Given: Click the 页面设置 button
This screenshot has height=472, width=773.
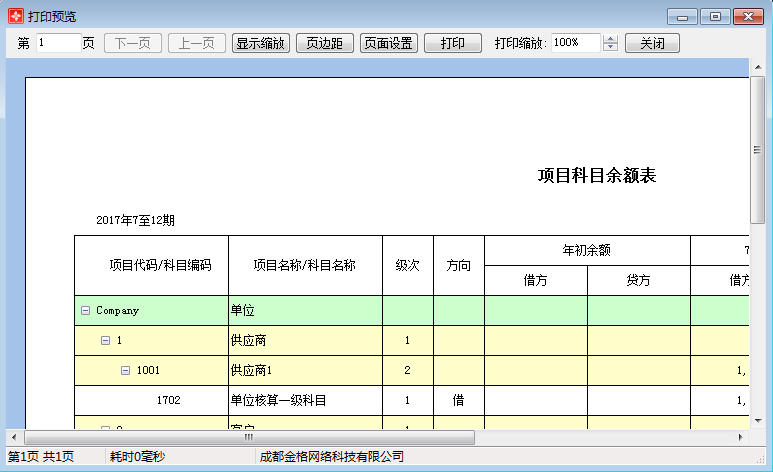Looking at the screenshot, I should click(389, 43).
